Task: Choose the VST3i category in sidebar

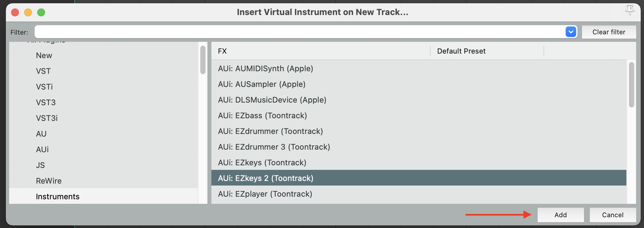Action: (47, 118)
